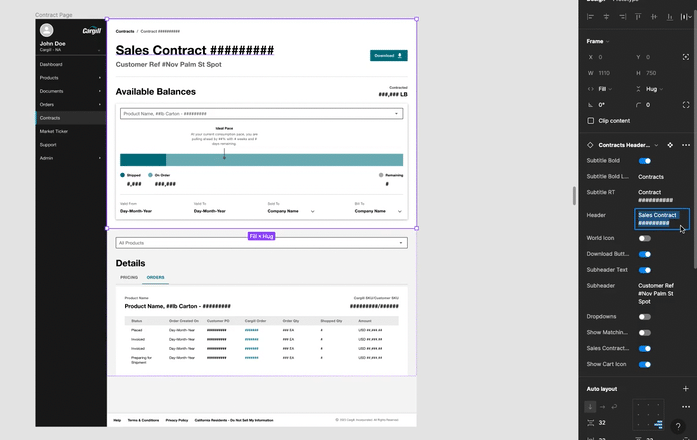
Task: Click the shipped balance progress bar
Action: pyautogui.click(x=143, y=160)
